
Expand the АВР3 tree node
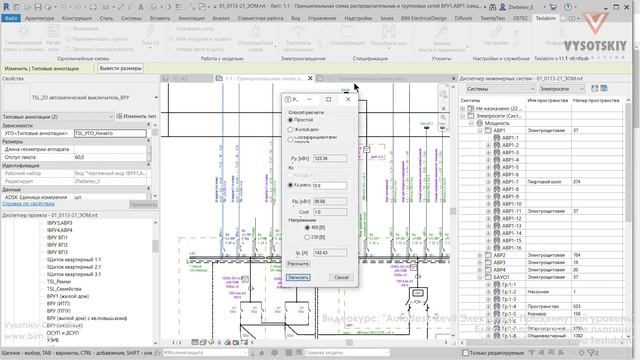tap(480, 262)
